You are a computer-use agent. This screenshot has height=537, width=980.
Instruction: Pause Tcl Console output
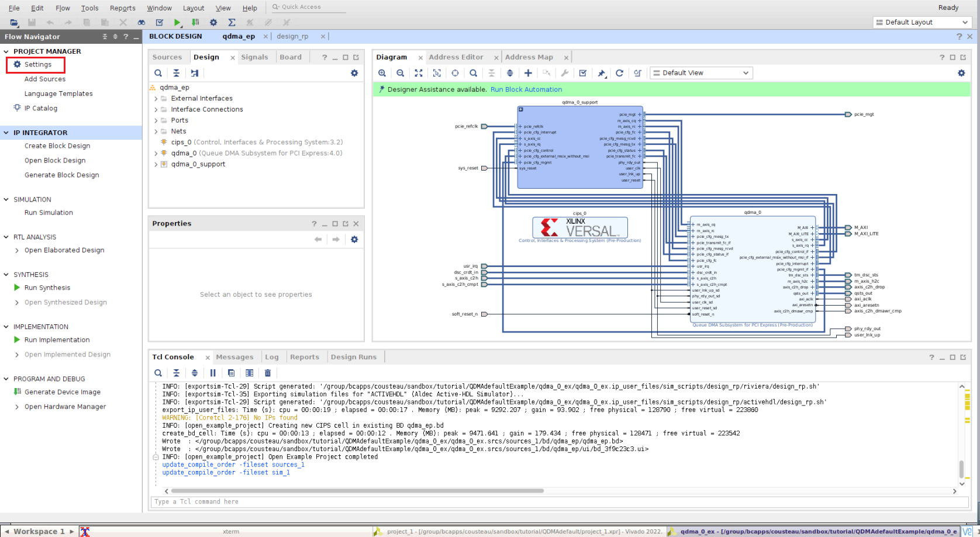213,373
